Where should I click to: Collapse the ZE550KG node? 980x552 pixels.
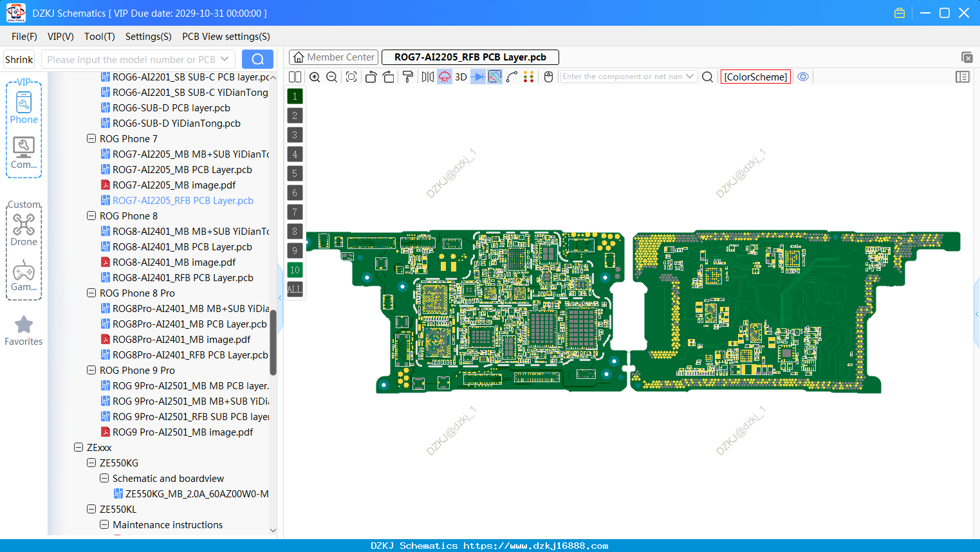point(91,463)
